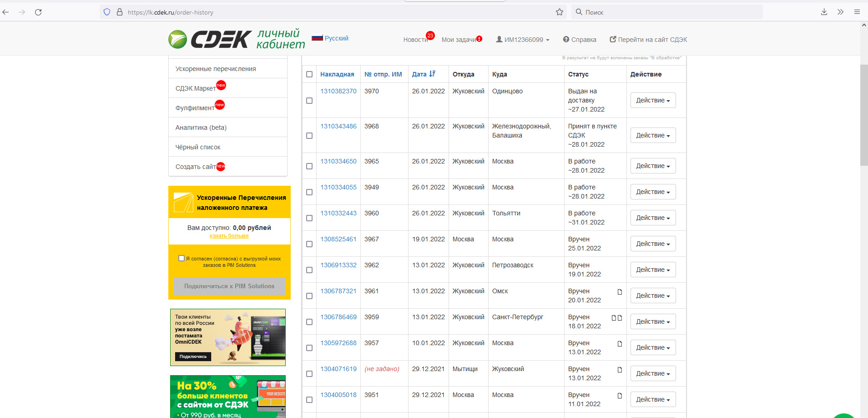Screen dimensions: 868x418
Task: Mark the checkbox for order 1310332443
Action: pyautogui.click(x=309, y=218)
